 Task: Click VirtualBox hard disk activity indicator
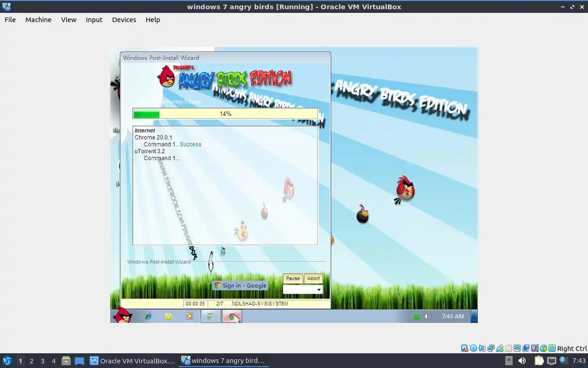point(465,348)
